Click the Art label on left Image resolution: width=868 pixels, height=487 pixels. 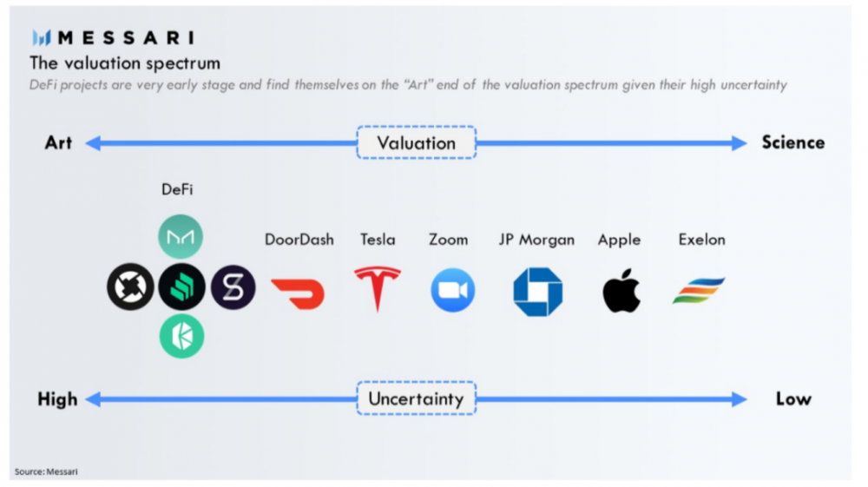[x=58, y=142]
